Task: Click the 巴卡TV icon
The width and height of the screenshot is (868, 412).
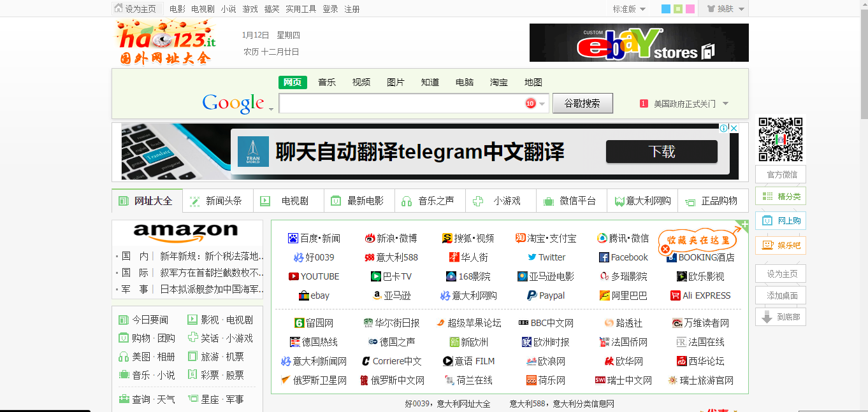Action: tap(376, 276)
